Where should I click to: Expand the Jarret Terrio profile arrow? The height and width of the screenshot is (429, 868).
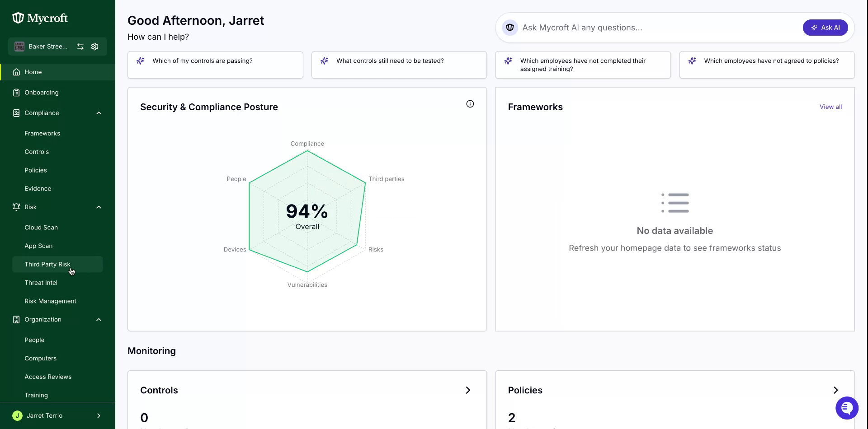pos(99,416)
